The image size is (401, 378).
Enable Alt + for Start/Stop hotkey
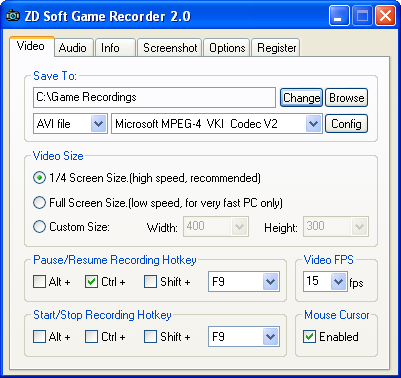click(39, 337)
